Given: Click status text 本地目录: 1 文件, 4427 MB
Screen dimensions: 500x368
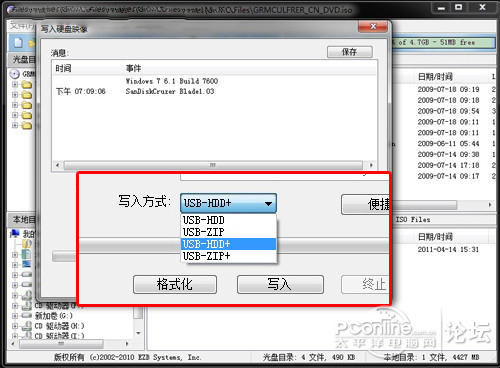Looking at the screenshot, I should [x=431, y=357].
